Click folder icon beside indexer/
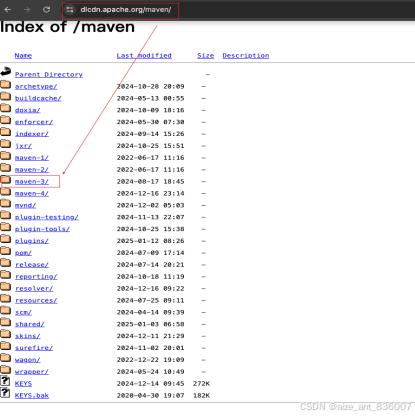This screenshot has width=415, height=418. click(6, 132)
